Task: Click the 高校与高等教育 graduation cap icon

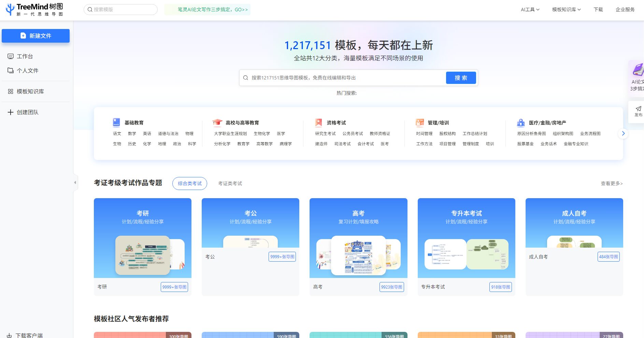Action: point(217,122)
